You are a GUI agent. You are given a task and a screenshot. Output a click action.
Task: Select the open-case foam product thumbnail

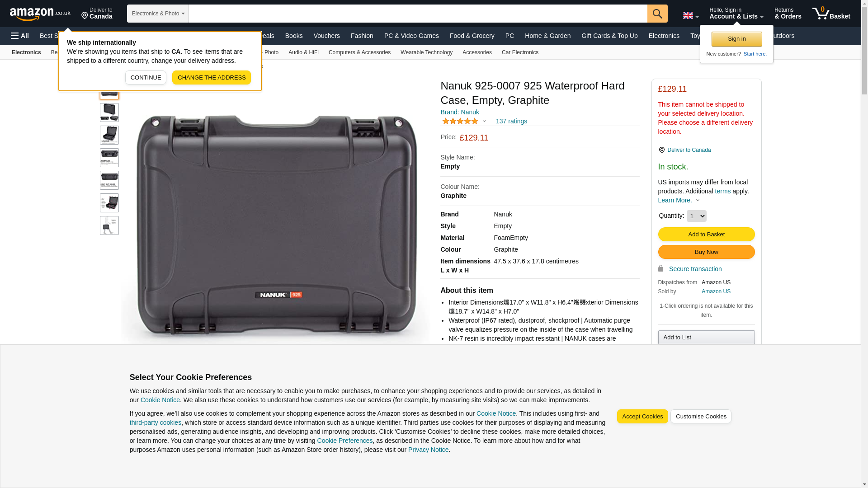coord(109,135)
